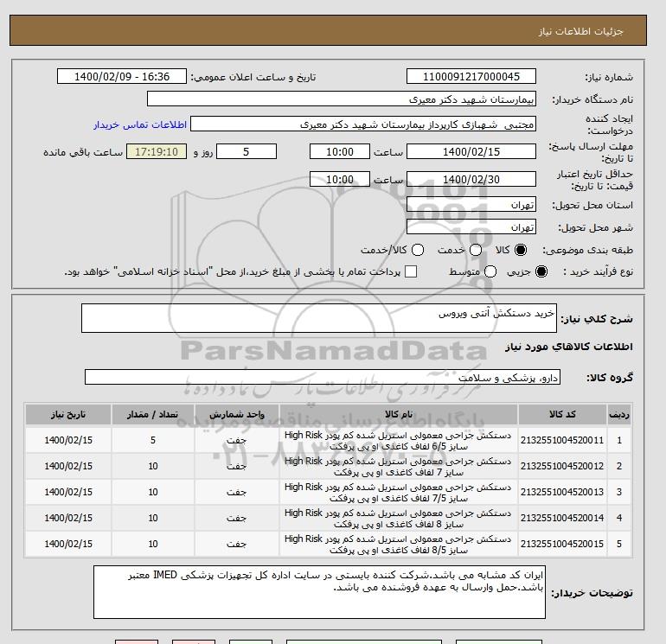Click the glove item name with سایز 6/5
This screenshot has width=666, height=644.
(398, 441)
